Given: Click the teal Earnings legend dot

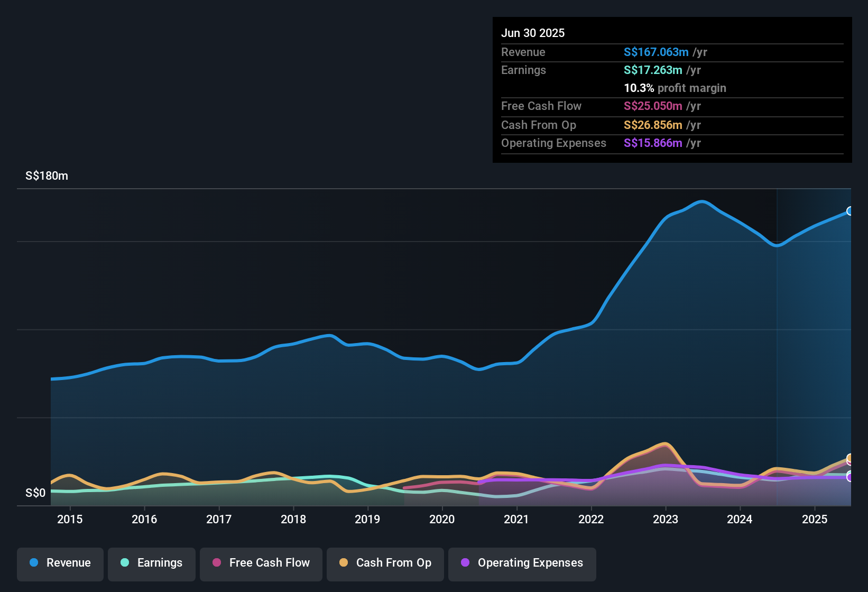Looking at the screenshot, I should tap(125, 562).
